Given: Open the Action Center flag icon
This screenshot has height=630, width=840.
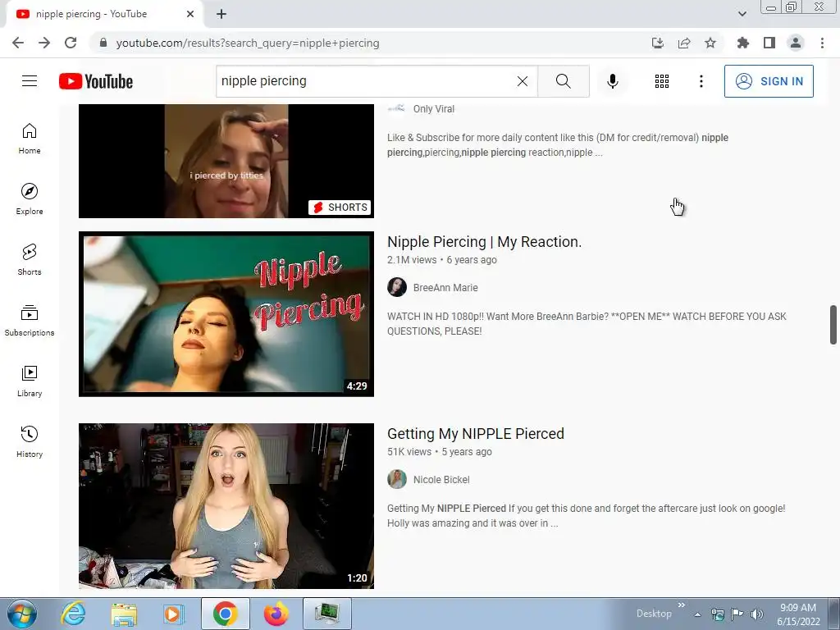Looking at the screenshot, I should (x=737, y=614).
